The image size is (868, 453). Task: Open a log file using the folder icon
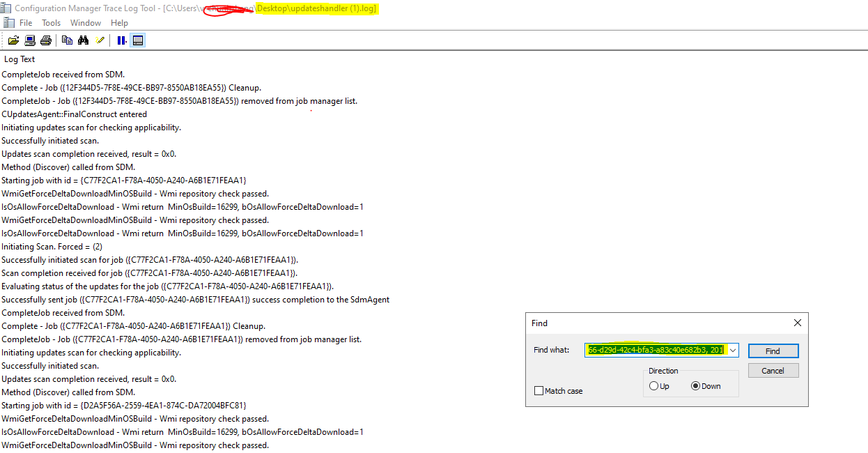pyautogui.click(x=14, y=40)
